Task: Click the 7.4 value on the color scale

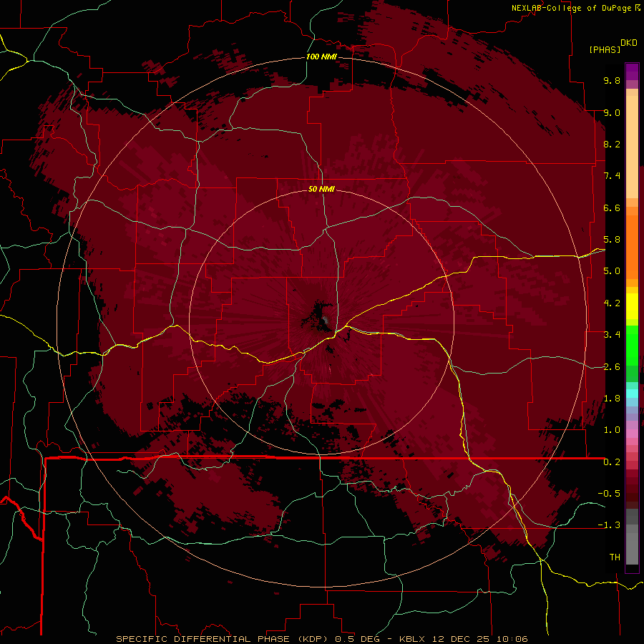Action: (x=612, y=176)
